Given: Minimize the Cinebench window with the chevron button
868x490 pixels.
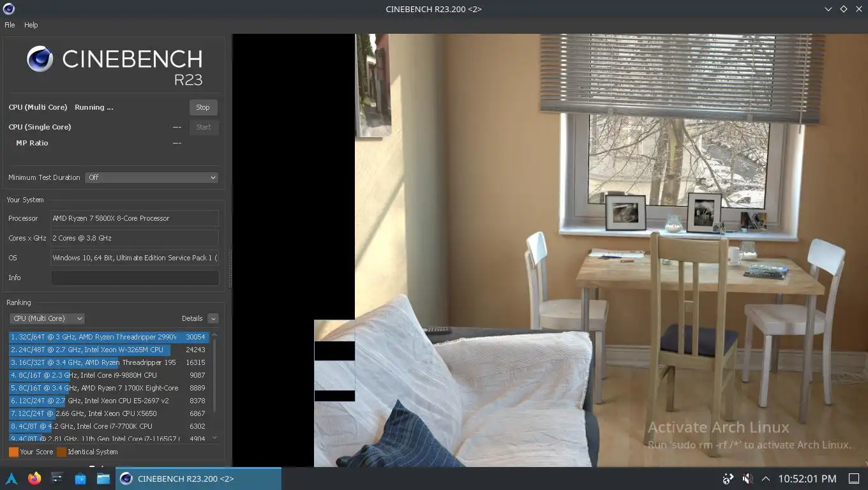Looking at the screenshot, I should [828, 9].
